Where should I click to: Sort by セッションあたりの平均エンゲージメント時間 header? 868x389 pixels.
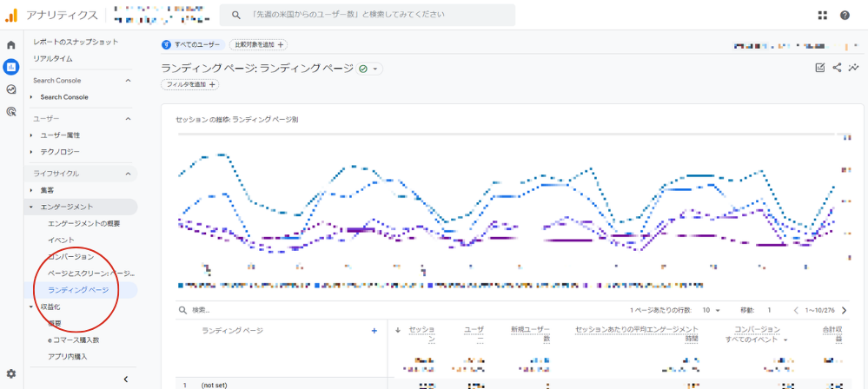(x=637, y=334)
